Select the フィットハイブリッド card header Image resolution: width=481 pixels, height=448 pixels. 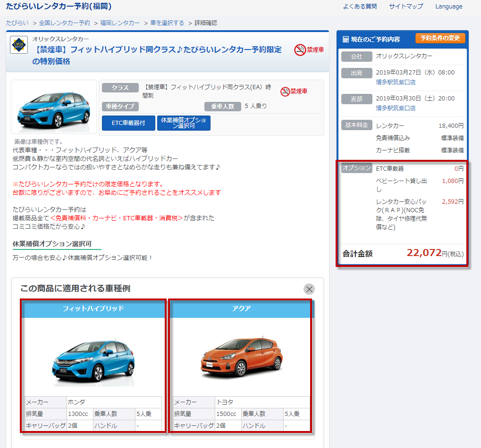(93, 308)
